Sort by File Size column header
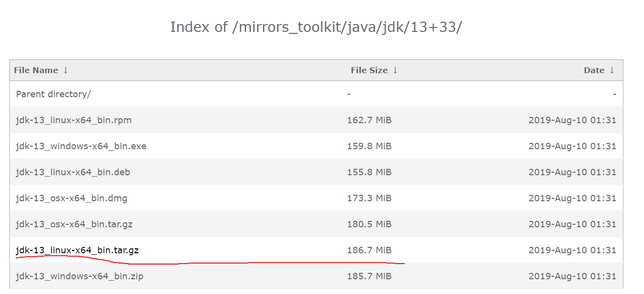This screenshot has width=644, height=294. pos(369,70)
